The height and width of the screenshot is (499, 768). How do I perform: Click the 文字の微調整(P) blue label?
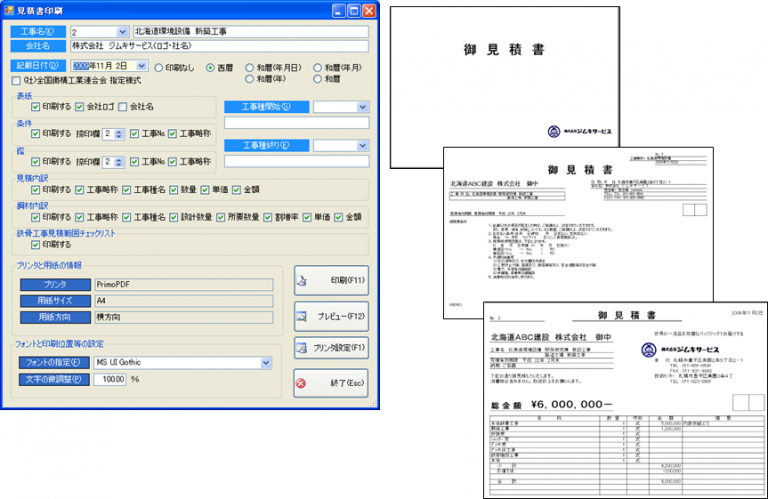[54, 380]
